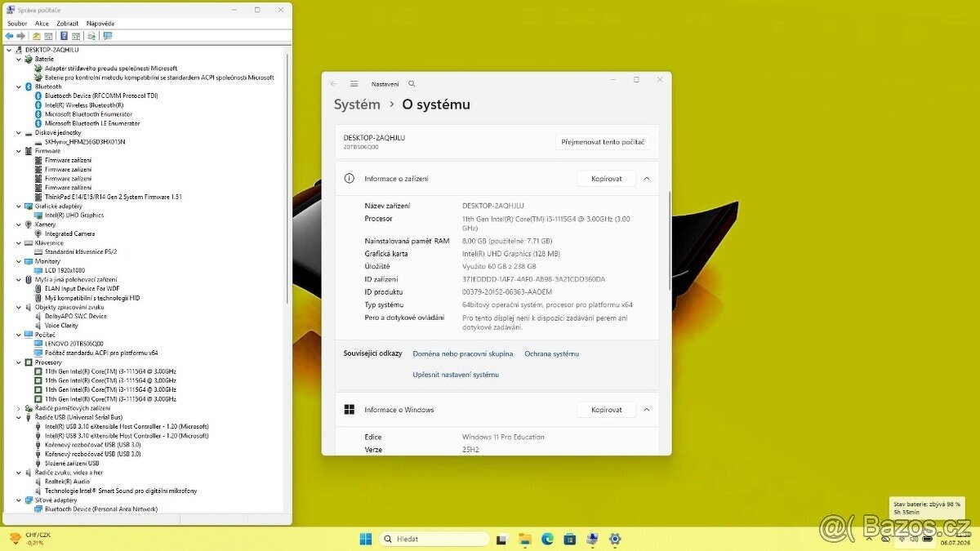The height and width of the screenshot is (551, 980).
Task: Click the Správa počítače icon on the taskbar
Action: coord(592,539)
